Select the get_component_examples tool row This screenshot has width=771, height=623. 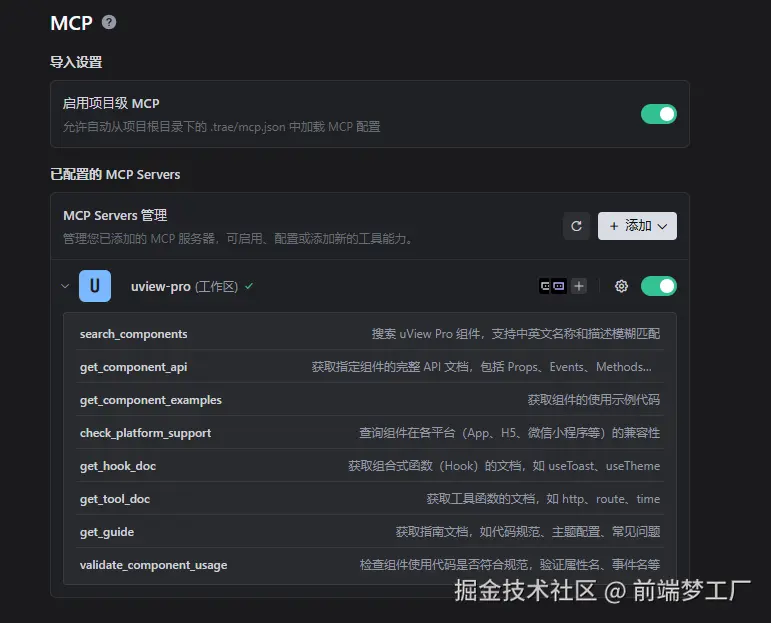point(370,399)
